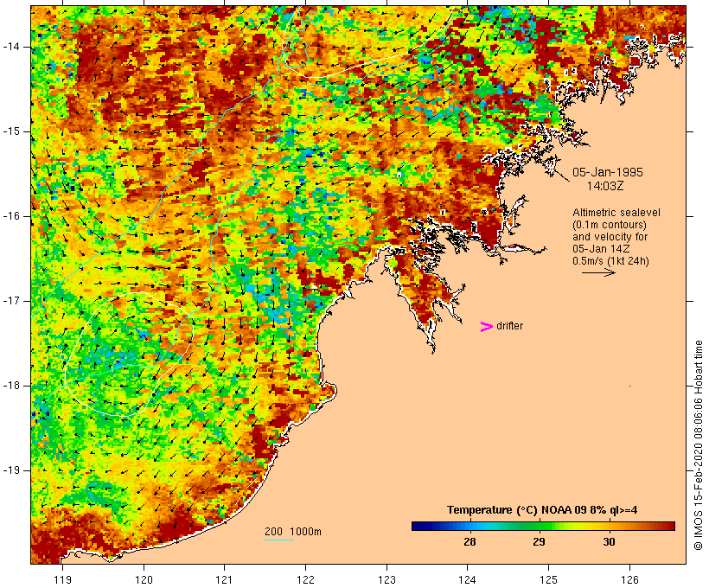Click the longitude label 125
709x588 pixels.
coord(548,579)
